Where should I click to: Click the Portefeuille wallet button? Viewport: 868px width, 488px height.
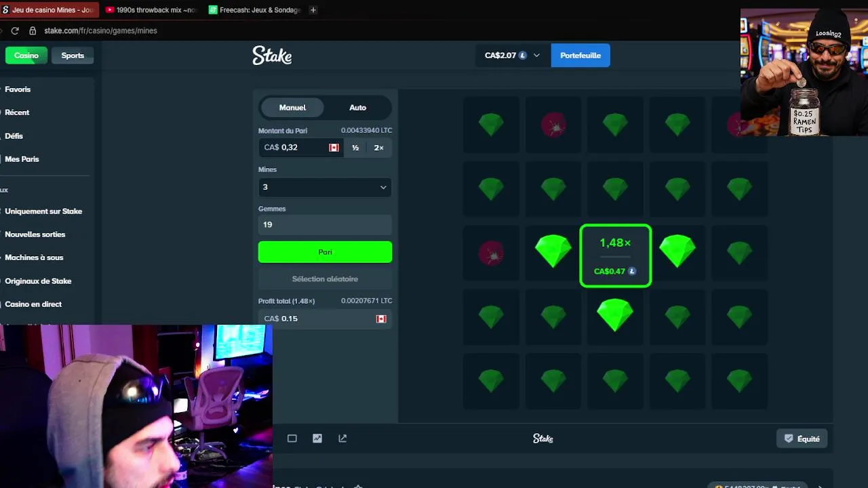coord(580,56)
